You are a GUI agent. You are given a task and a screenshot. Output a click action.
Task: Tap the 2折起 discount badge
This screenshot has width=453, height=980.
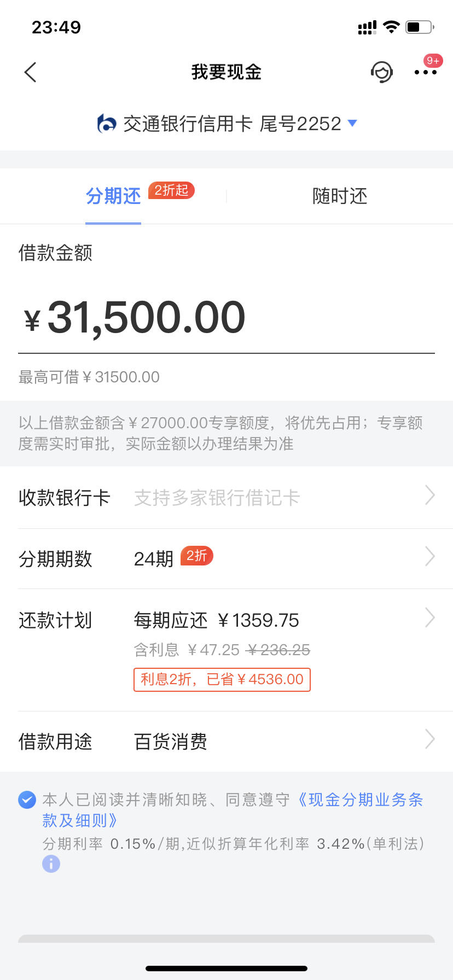(x=171, y=190)
